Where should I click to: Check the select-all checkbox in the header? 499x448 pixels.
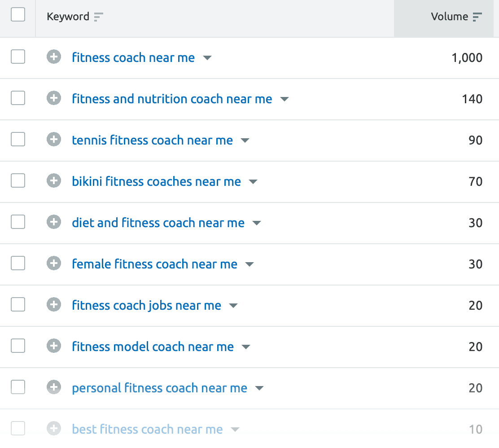[x=18, y=14]
